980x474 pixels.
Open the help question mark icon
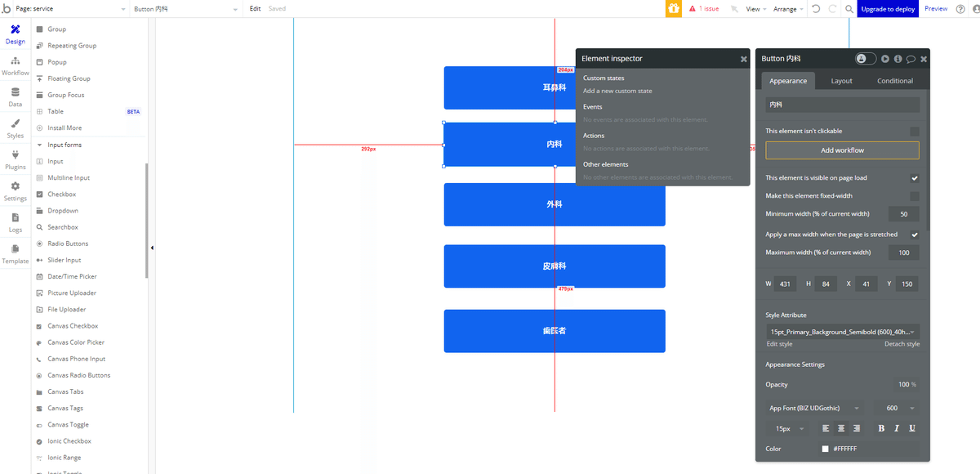960,8
